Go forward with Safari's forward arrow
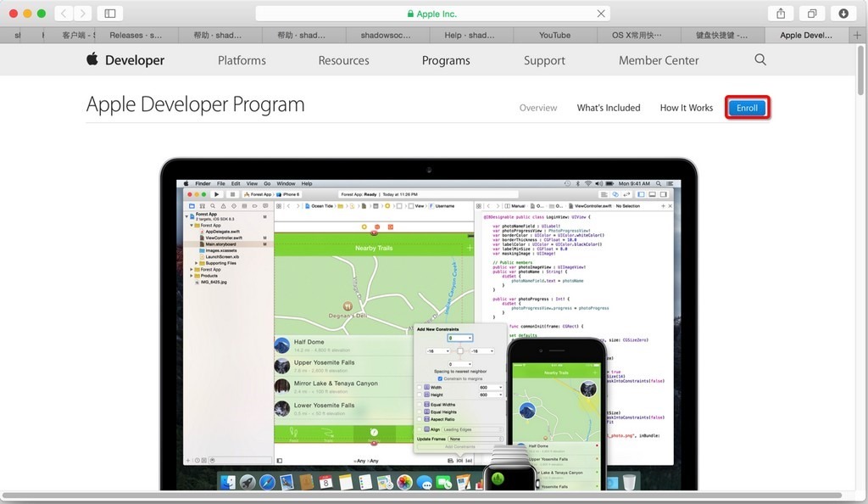Viewport: 868px width, 504px height. tap(82, 14)
